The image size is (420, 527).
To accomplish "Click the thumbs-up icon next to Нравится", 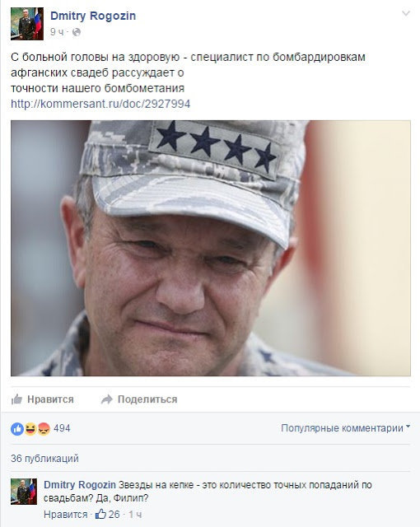I will coord(16,399).
